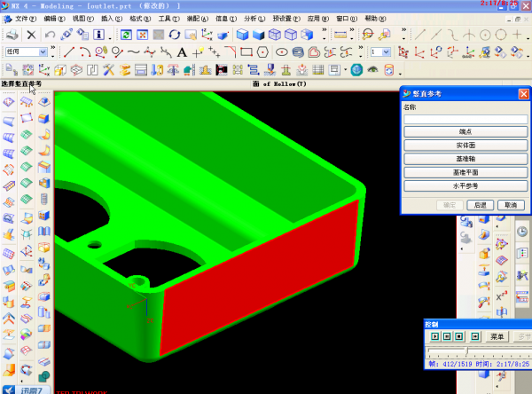532x394 pixels.
Task: Open the selection filter dropdown
Action: pyautogui.click(x=43, y=52)
